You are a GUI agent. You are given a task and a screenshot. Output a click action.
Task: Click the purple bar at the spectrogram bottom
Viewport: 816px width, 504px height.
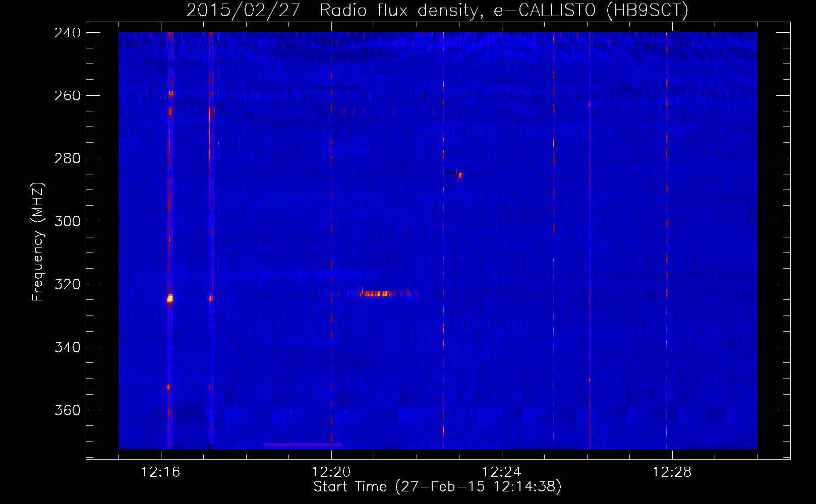click(303, 445)
